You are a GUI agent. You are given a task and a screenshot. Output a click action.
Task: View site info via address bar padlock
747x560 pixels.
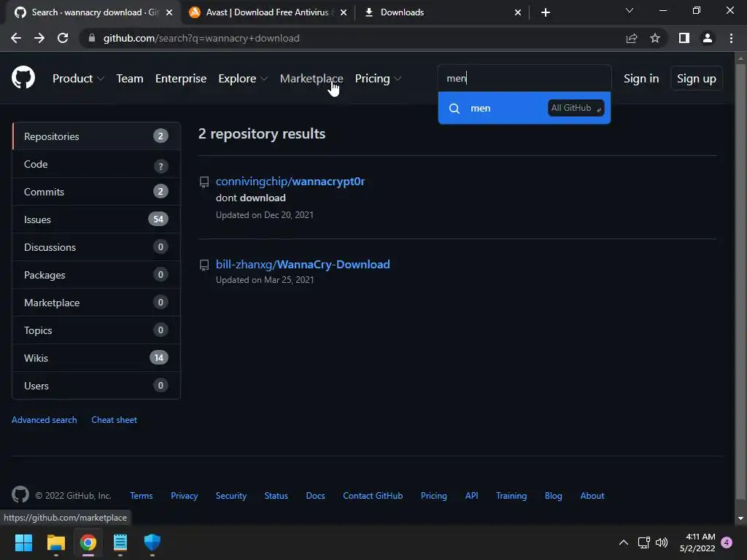(x=92, y=38)
